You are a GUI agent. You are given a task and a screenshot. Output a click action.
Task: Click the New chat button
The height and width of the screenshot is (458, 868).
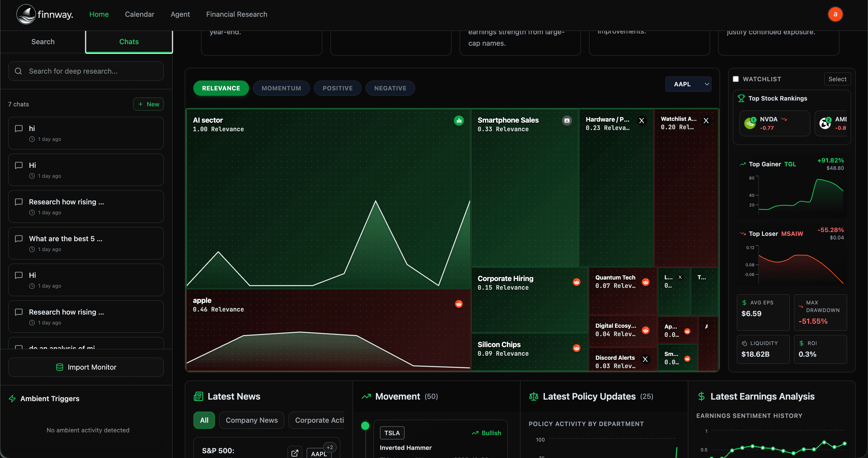tap(148, 104)
